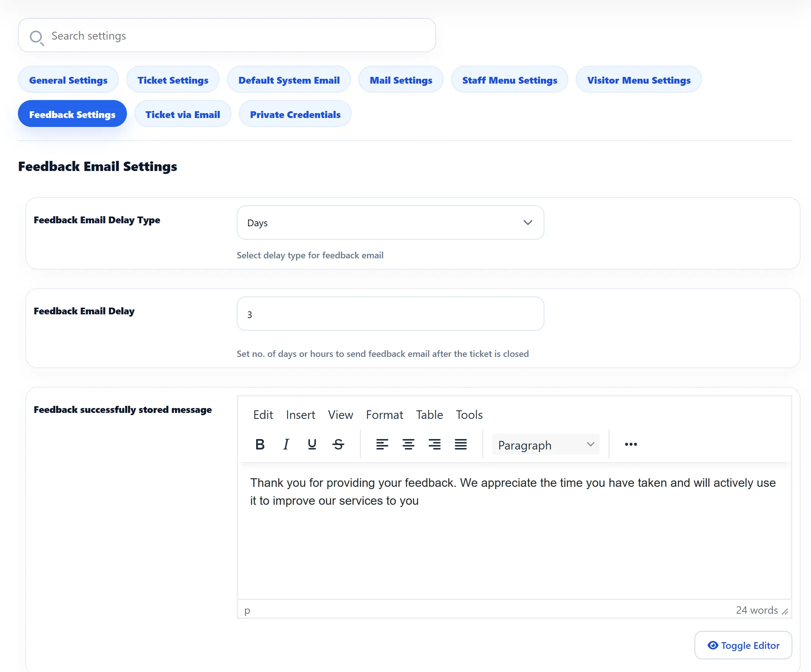Focus the Search settings field

click(x=227, y=35)
